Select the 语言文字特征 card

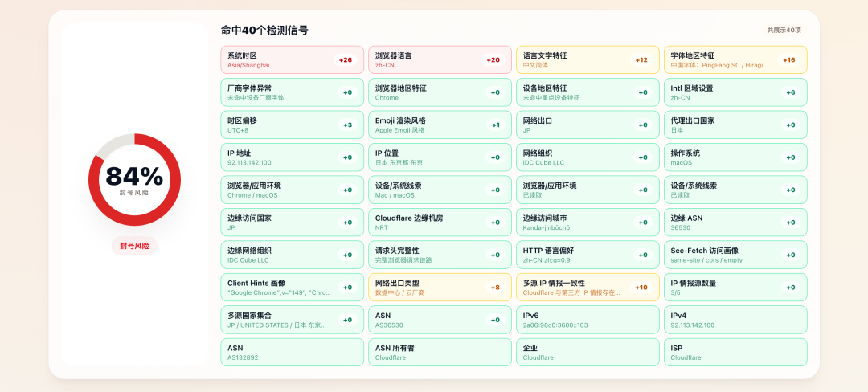click(588, 59)
